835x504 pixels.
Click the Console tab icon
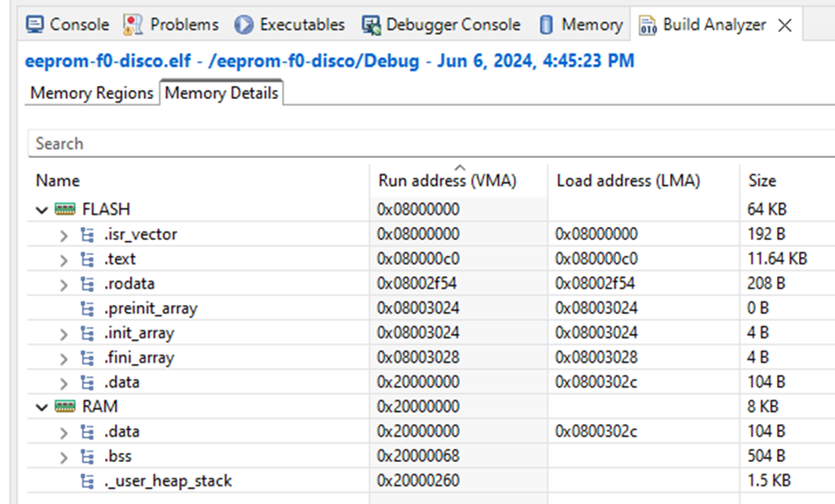(35, 25)
